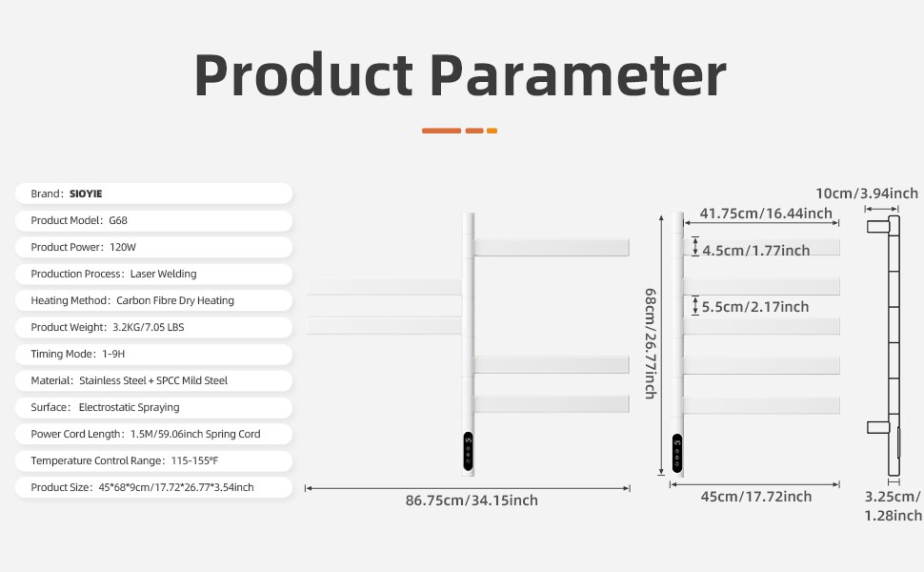Image resolution: width=924 pixels, height=572 pixels.
Task: Click the Product Power: 120W row
Action: (152, 247)
